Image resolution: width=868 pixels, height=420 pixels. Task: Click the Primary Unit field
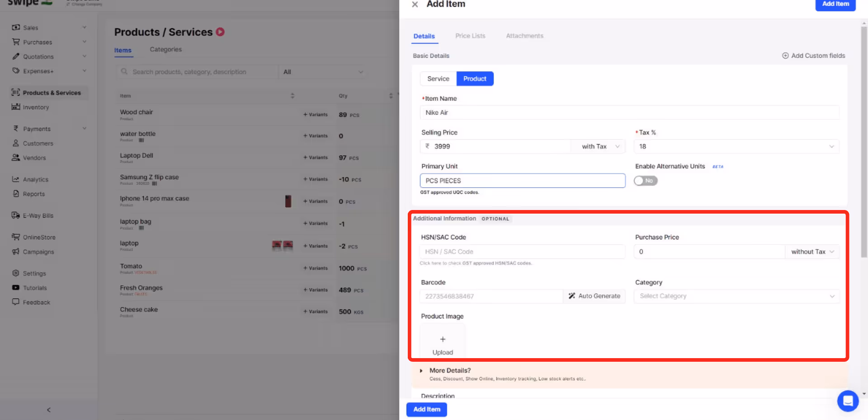pos(523,181)
